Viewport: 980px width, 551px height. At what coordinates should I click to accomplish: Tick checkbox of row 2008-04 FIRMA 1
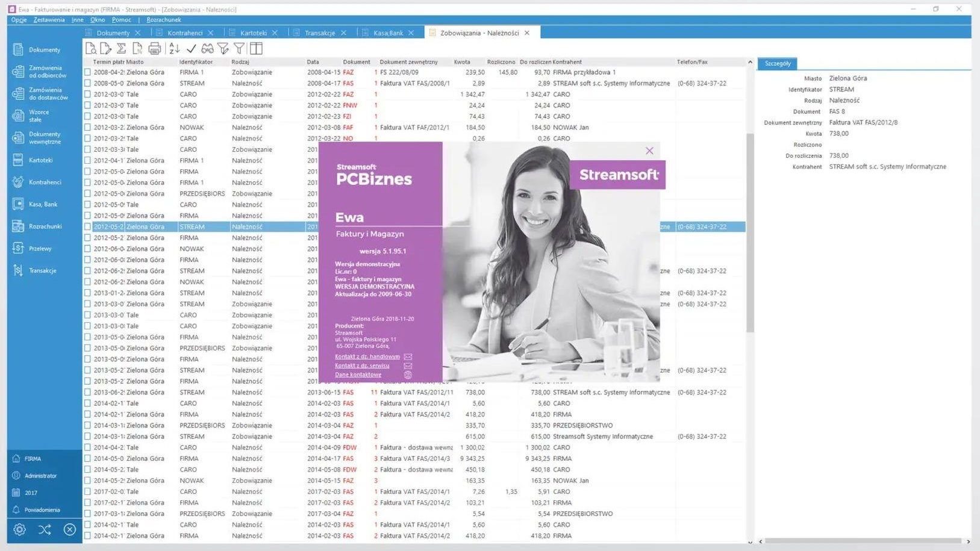click(x=88, y=72)
